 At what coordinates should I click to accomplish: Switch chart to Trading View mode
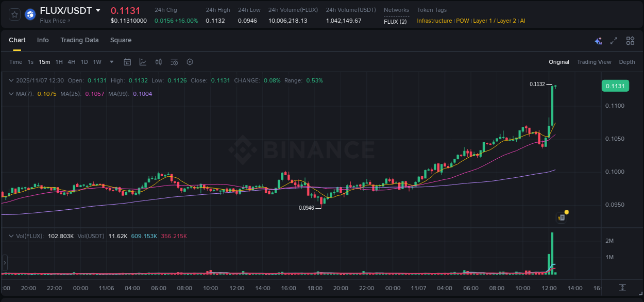pyautogui.click(x=594, y=62)
